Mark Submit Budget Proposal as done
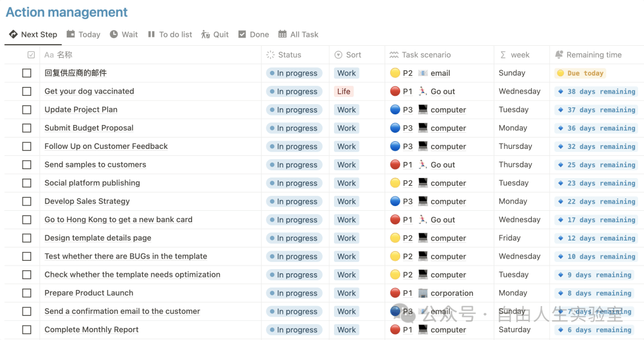644x340 pixels. (x=27, y=128)
